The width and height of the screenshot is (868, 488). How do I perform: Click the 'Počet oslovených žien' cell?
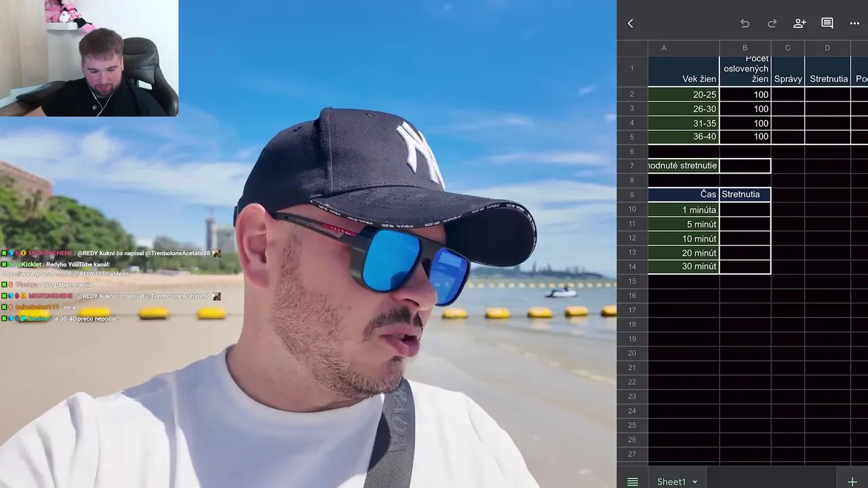pyautogui.click(x=745, y=71)
